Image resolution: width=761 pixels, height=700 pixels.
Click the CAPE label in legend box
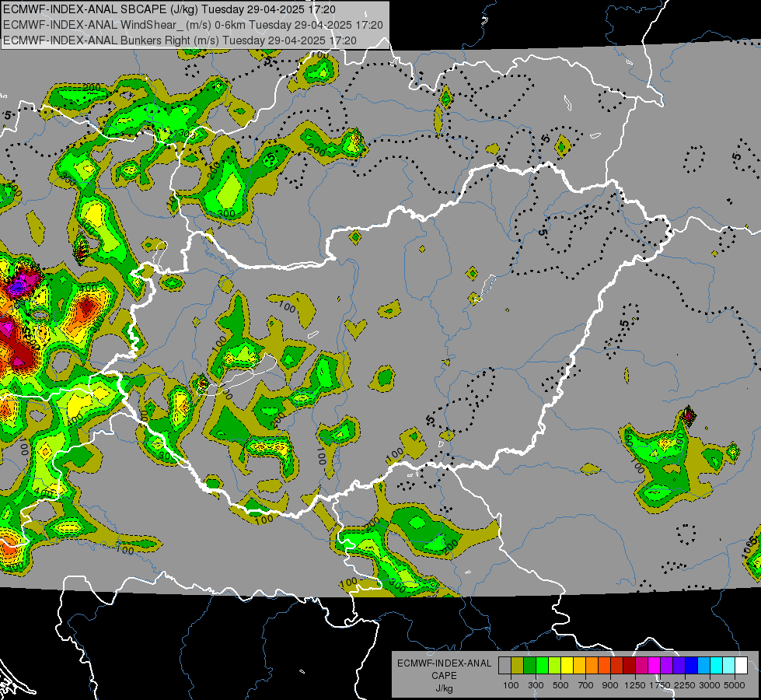(444, 676)
